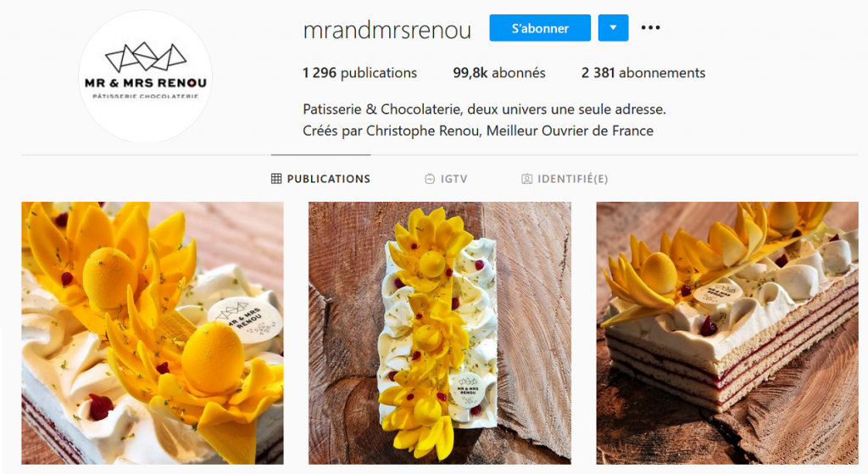Click the 1 296 publications count
The height and width of the screenshot is (474, 868).
pos(359,73)
